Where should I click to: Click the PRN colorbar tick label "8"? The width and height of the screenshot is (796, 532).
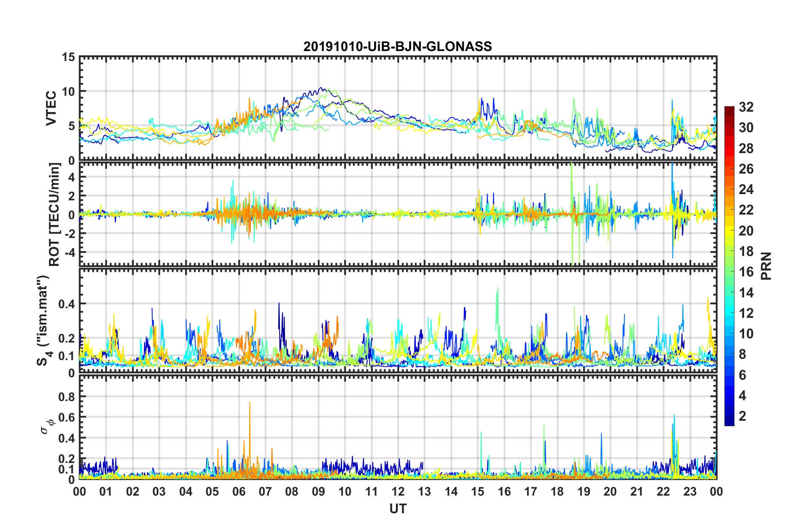click(x=742, y=354)
